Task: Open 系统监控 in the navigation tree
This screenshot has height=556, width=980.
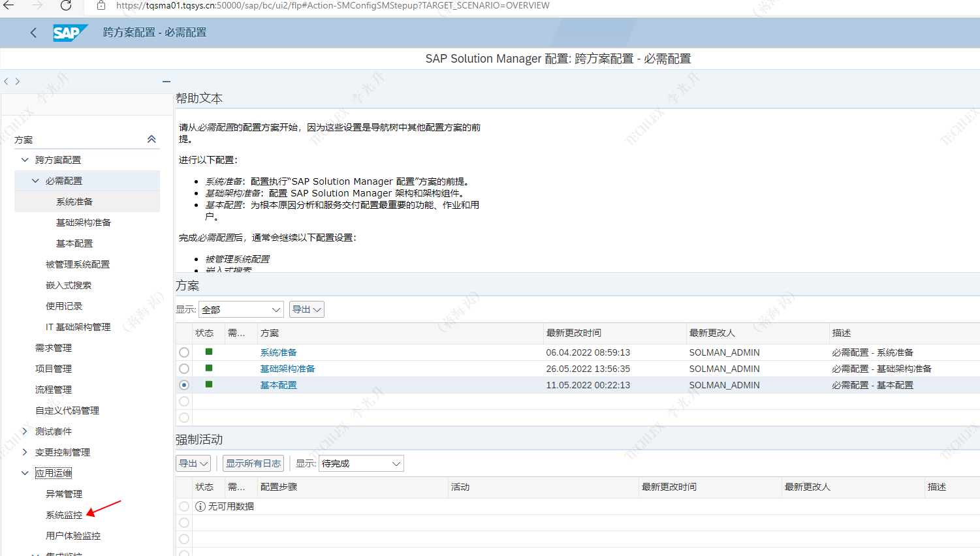Action: pos(64,515)
